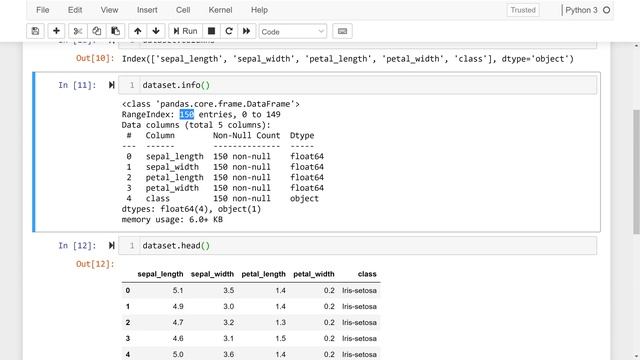Viewport: 640px width, 360px height.
Task: Move selected cell down arrow
Action: 156,31
